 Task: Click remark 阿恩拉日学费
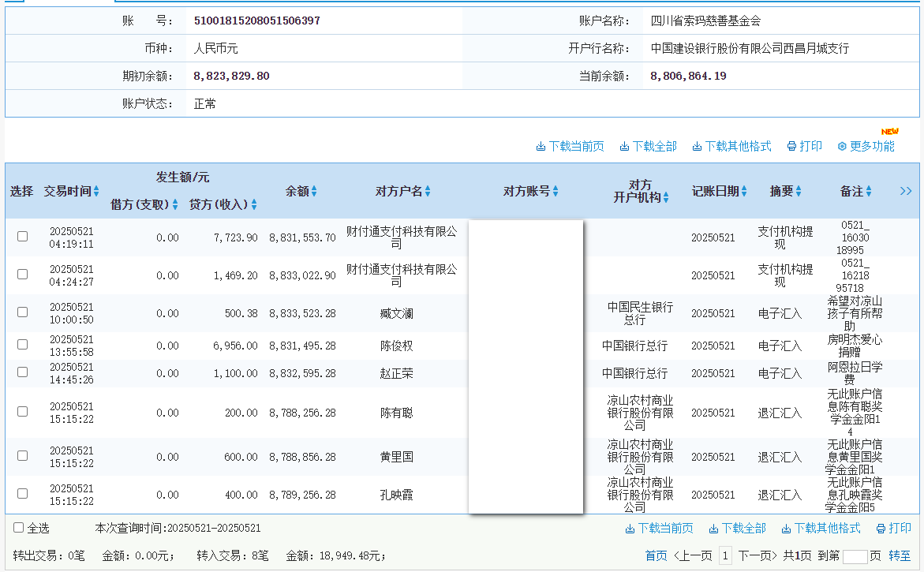click(855, 373)
